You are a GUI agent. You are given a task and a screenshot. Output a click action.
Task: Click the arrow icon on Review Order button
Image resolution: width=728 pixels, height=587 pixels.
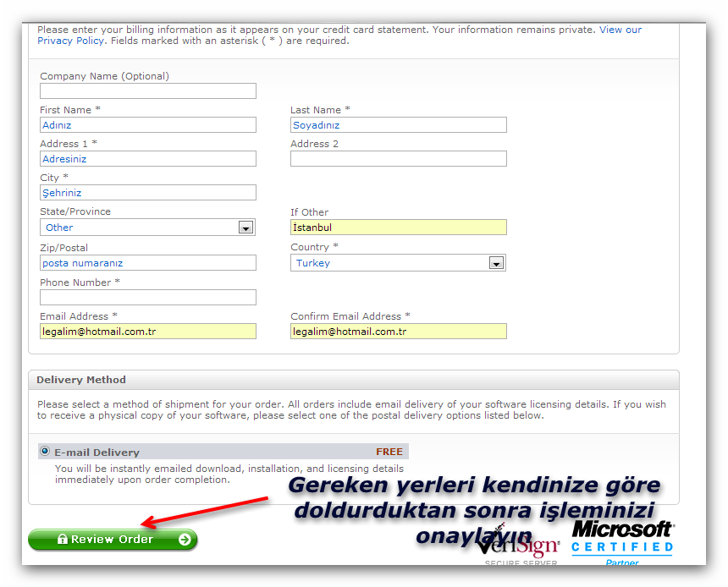click(x=185, y=540)
